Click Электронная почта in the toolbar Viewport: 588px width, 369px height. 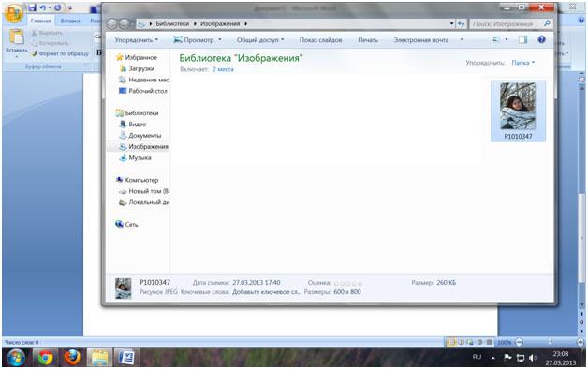pyautogui.click(x=420, y=39)
